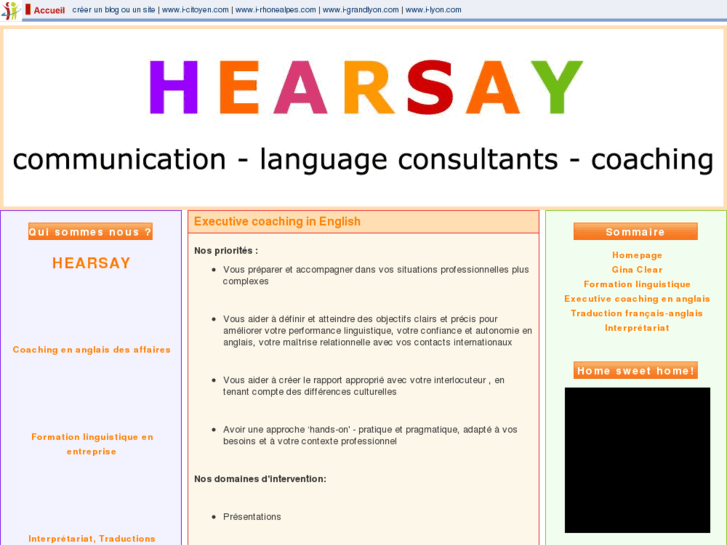Open 'Coaching en anglais des affaires' link
The height and width of the screenshot is (545, 727).
[x=91, y=350]
